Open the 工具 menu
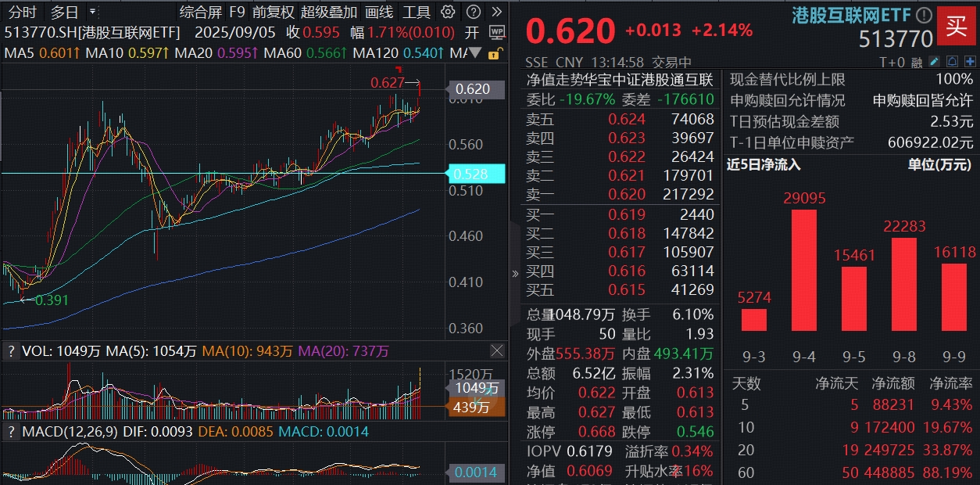The height and width of the screenshot is (485, 980). point(417,13)
